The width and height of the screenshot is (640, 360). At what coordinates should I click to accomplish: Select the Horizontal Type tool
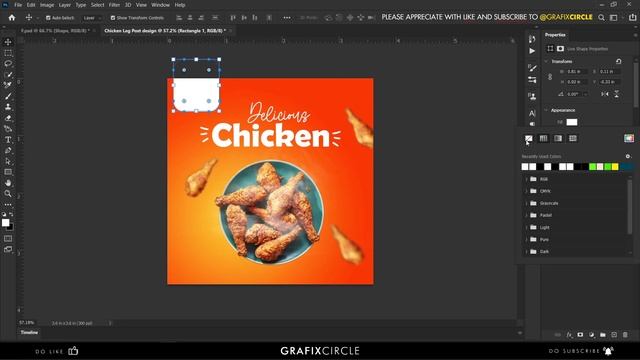click(x=8, y=140)
